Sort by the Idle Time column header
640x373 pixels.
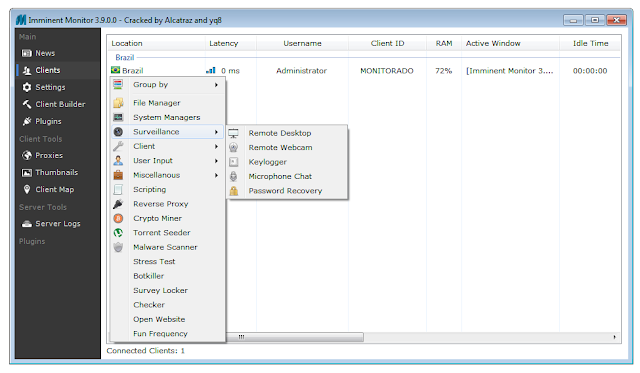click(590, 43)
